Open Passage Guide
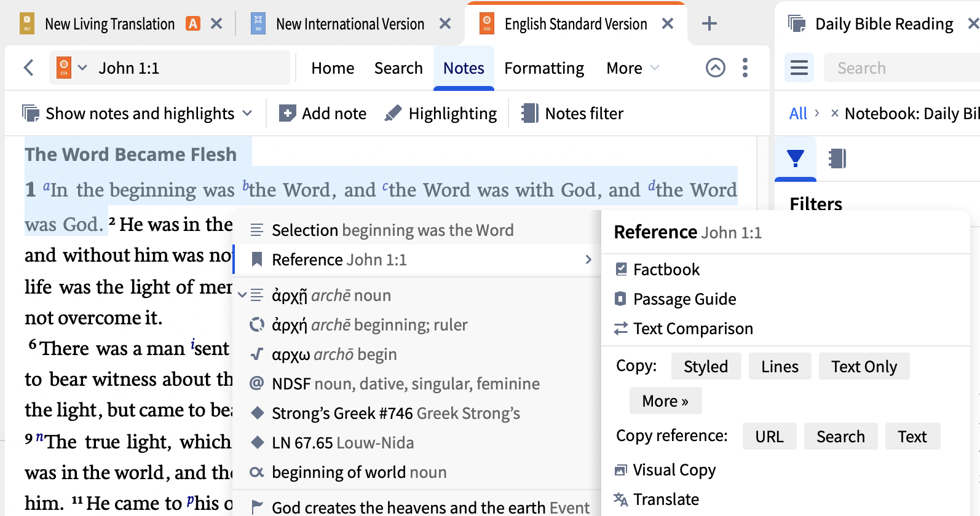 point(675,299)
